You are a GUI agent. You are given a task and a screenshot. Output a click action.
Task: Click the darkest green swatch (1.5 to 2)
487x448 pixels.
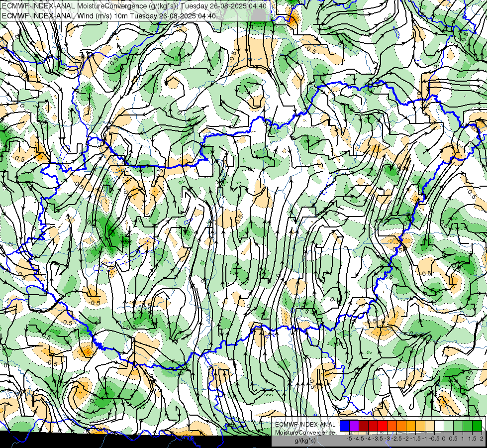click(477, 426)
